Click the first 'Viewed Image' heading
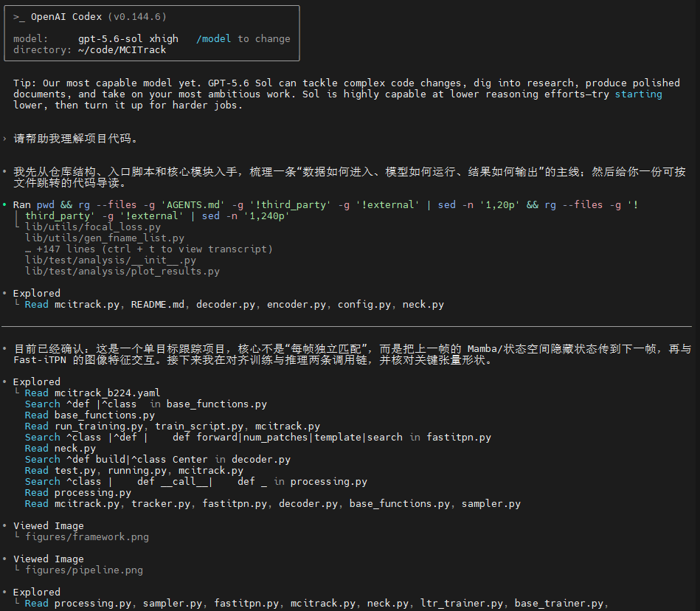The width and height of the screenshot is (700, 611). [x=49, y=526]
